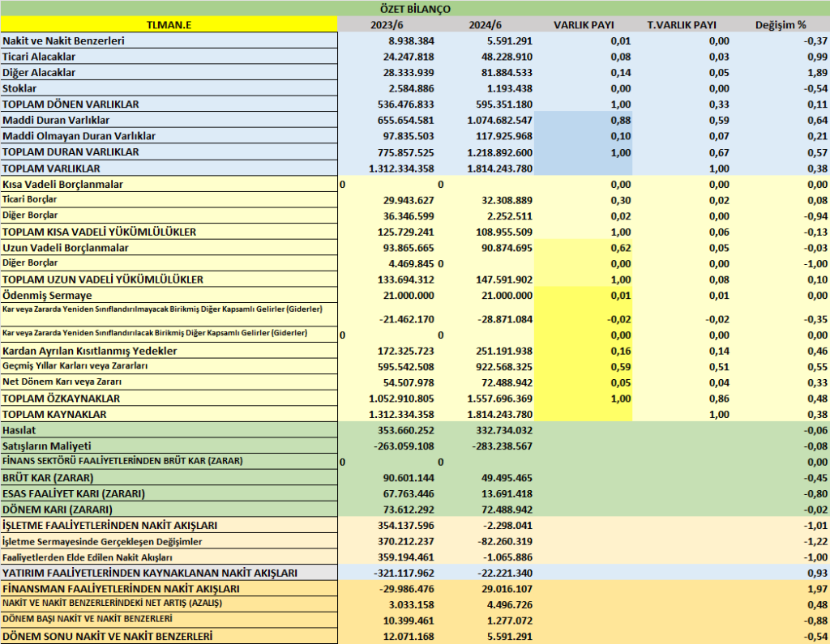Select the value 29.943.627 for Ticari Borçlar
This screenshot has width=830, height=644.
click(x=409, y=201)
